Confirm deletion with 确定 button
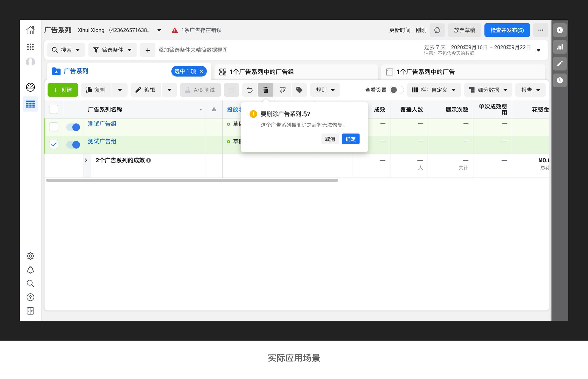The width and height of the screenshot is (588, 379). pos(350,139)
